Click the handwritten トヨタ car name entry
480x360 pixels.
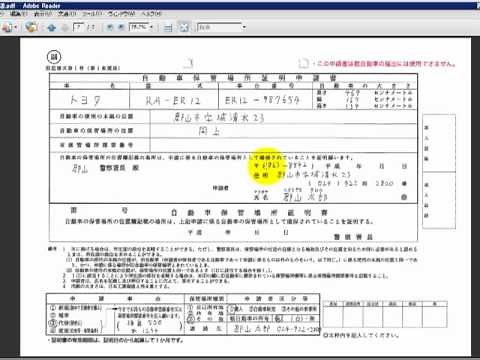(x=85, y=100)
